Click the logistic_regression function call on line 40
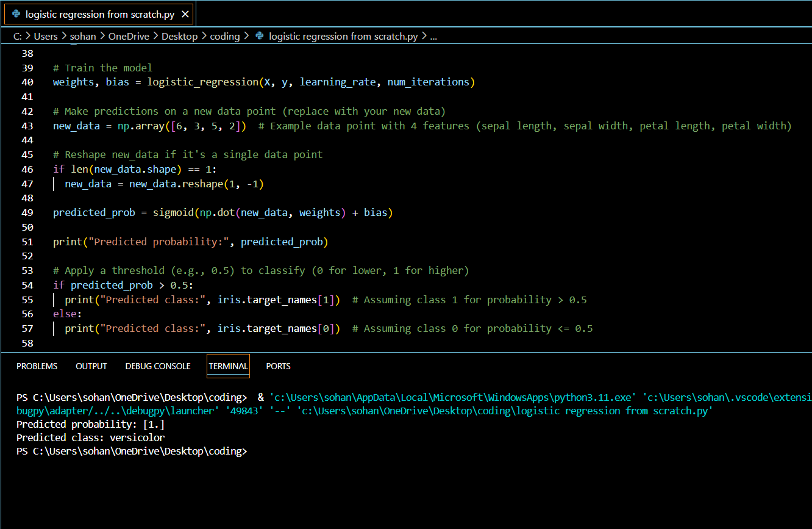 click(x=202, y=82)
